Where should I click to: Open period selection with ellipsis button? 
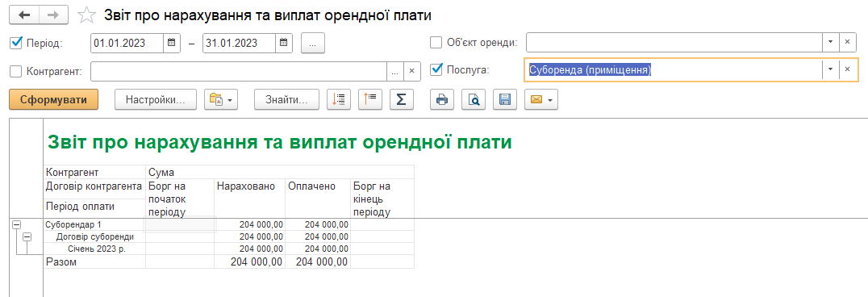tap(313, 44)
